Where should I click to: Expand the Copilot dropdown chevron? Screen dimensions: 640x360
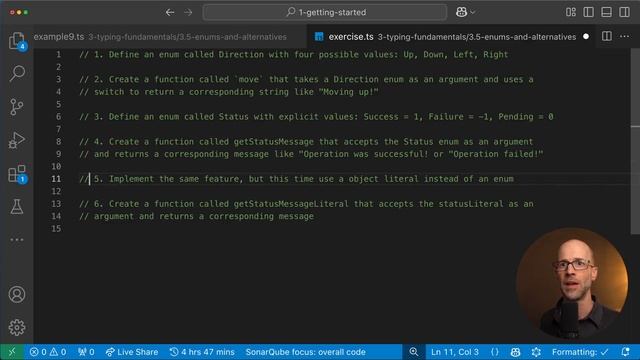(x=473, y=12)
